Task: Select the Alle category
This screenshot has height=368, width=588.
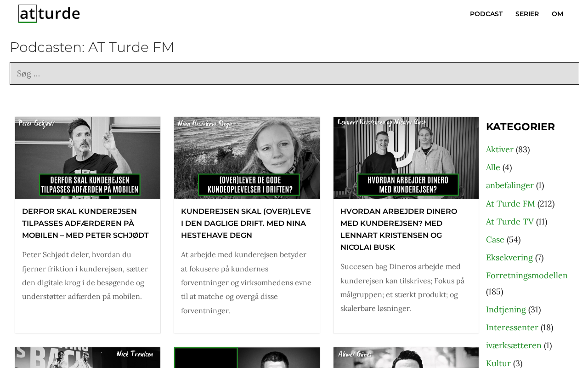Action: tap(493, 167)
